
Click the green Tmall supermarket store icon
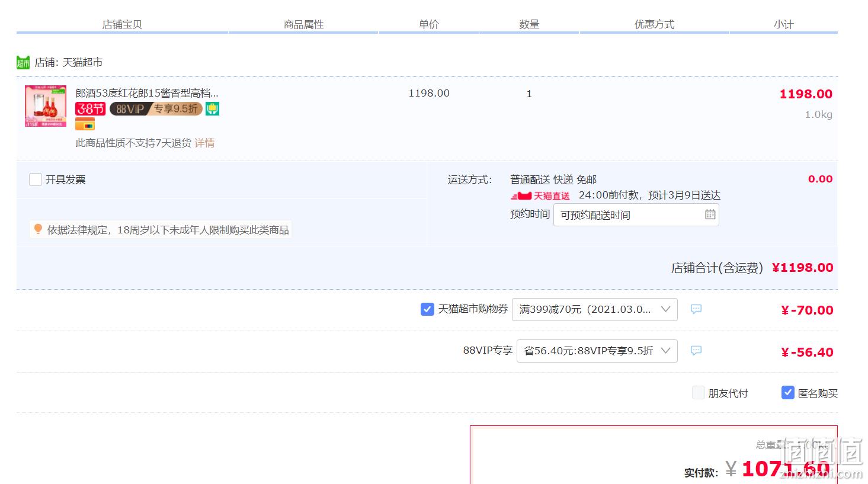tap(23, 62)
